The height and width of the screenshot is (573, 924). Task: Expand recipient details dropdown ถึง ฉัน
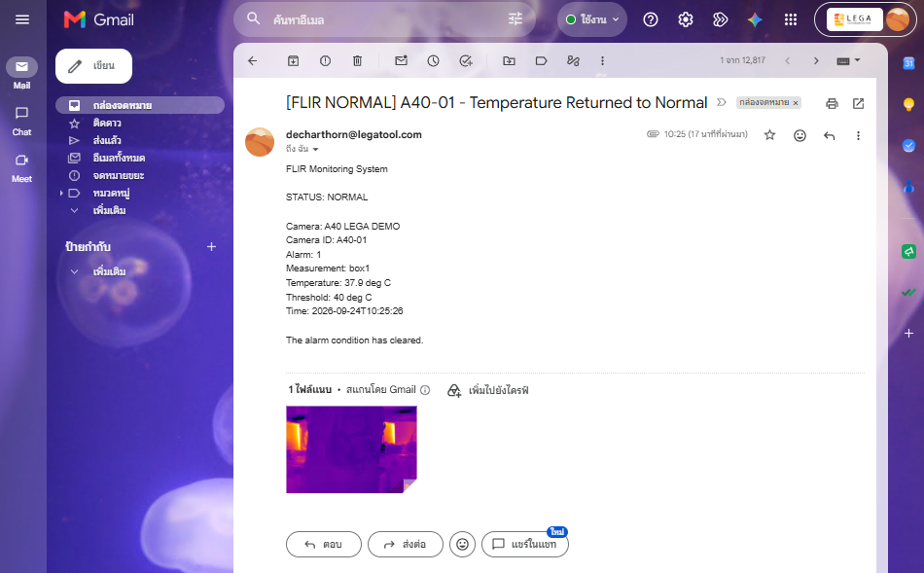coord(315,149)
